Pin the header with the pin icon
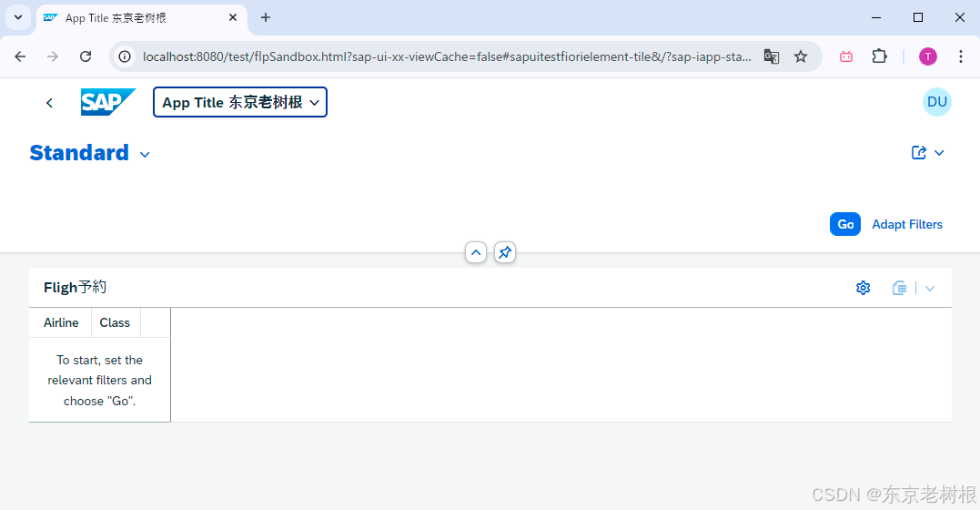This screenshot has width=980, height=510. point(505,252)
